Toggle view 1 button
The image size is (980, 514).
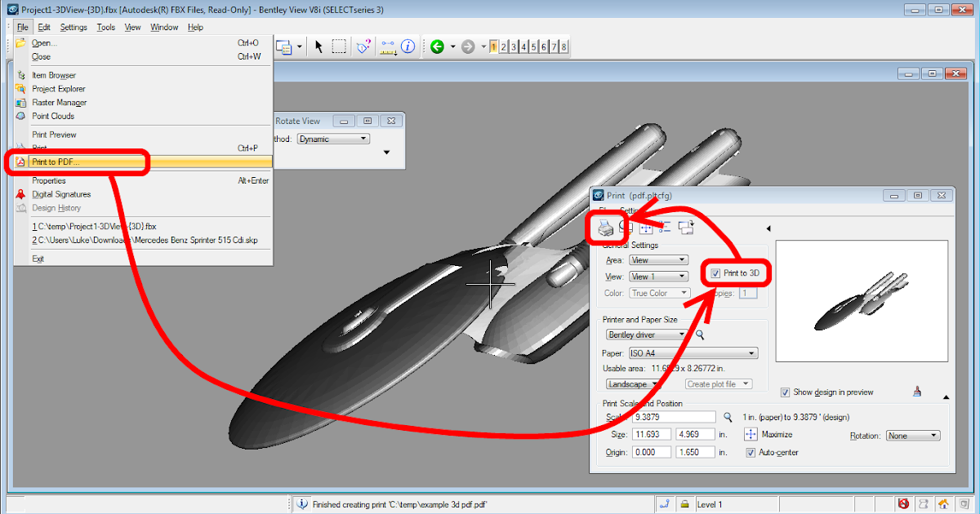point(494,47)
